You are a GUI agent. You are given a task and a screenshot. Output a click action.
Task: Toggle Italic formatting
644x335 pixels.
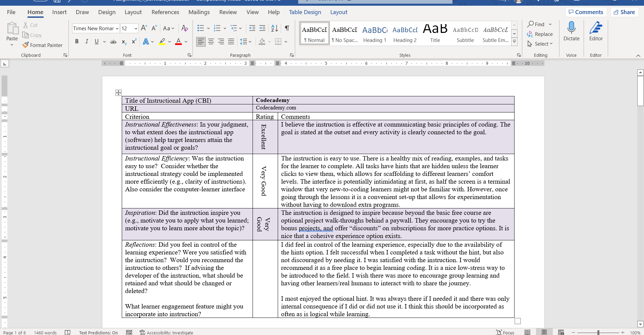[x=87, y=42]
